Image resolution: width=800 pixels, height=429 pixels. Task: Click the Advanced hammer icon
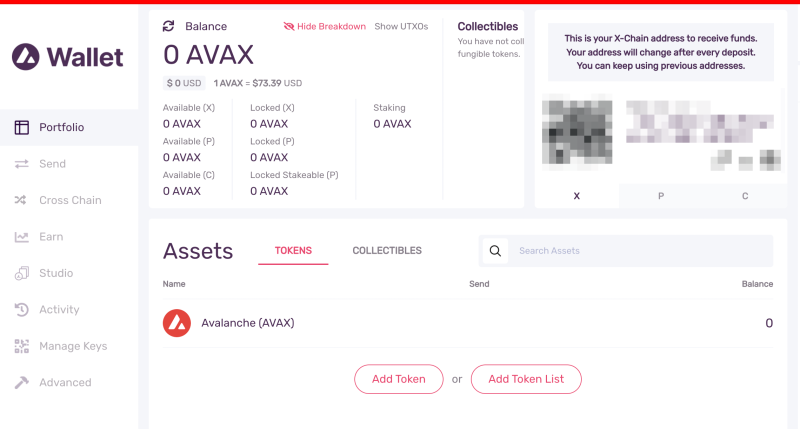pyautogui.click(x=21, y=383)
